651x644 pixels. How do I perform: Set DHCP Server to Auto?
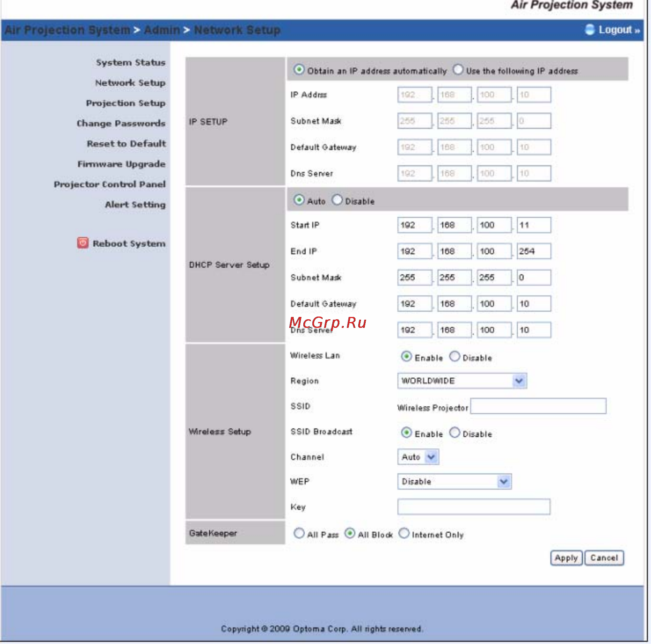coord(299,200)
